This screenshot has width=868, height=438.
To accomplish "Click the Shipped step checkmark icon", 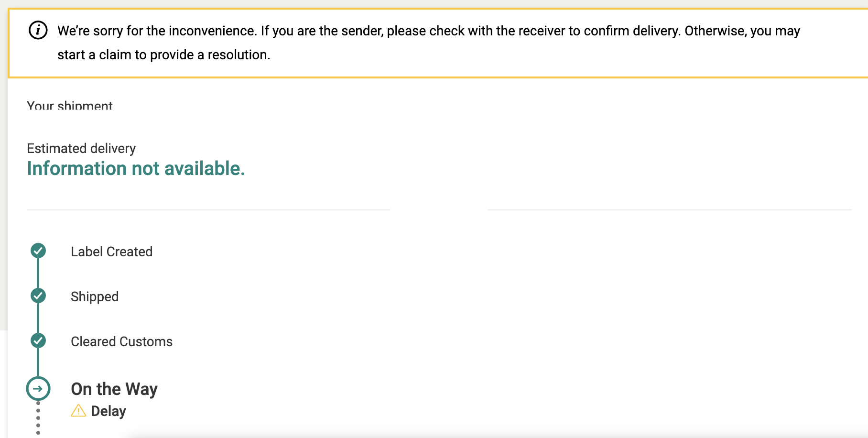I will click(38, 296).
